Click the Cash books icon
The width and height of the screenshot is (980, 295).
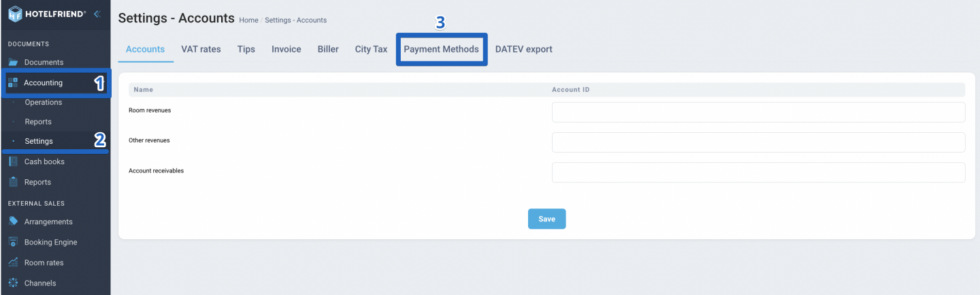13,161
